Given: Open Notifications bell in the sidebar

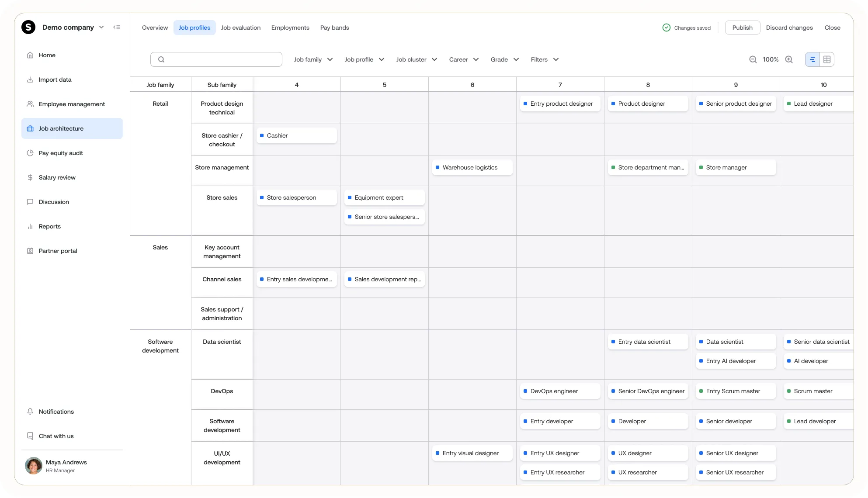Looking at the screenshot, I should pos(56,412).
